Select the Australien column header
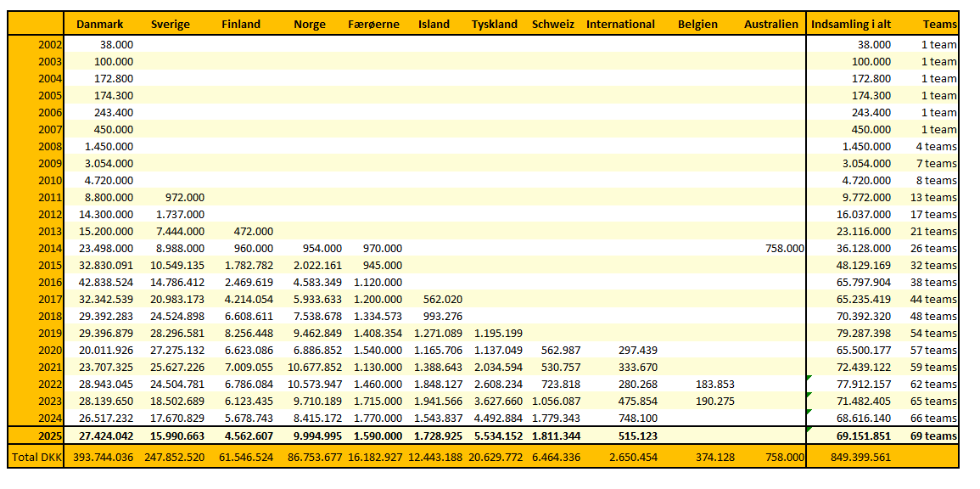The image size is (980, 489). (x=770, y=25)
